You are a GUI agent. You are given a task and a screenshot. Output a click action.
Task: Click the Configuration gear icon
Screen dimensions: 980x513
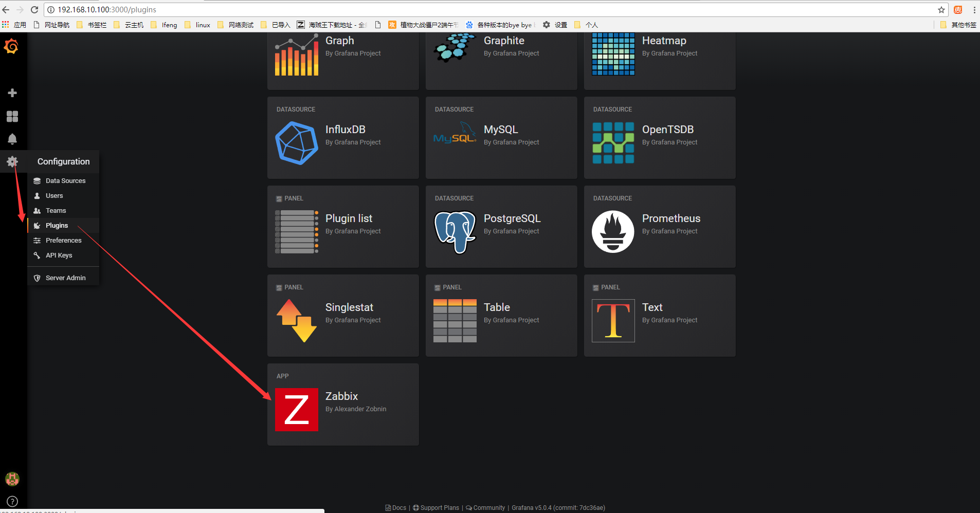point(12,162)
